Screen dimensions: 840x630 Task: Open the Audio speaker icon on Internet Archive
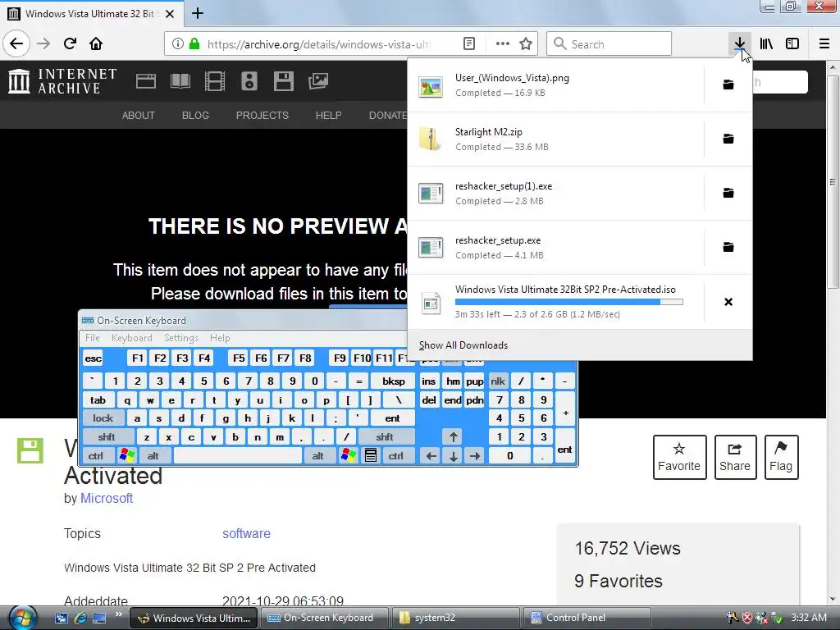point(249,81)
